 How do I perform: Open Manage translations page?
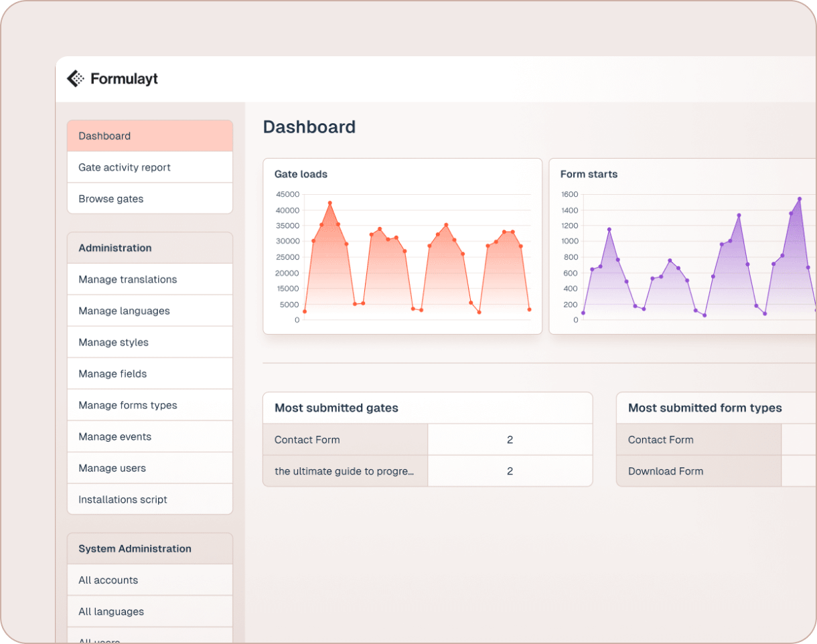click(128, 279)
